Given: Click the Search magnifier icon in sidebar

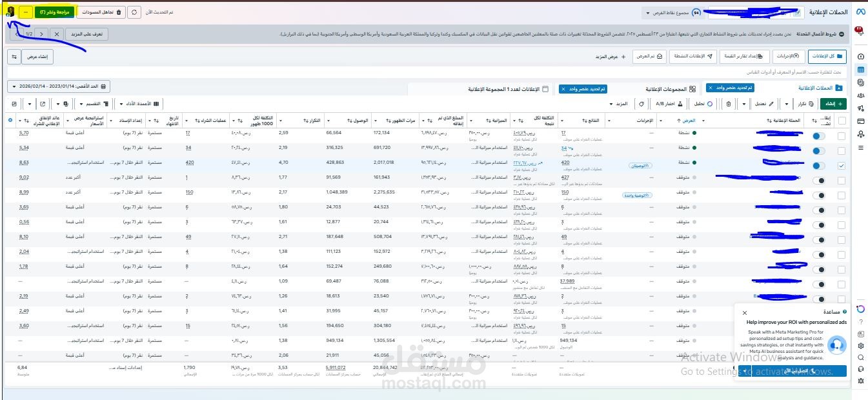Looking at the screenshot, I should 860,357.
